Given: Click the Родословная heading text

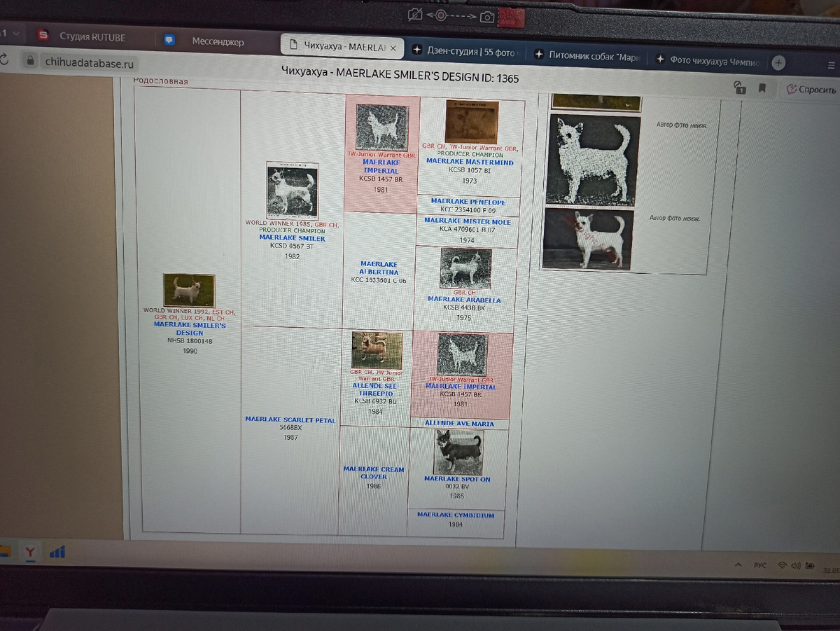Looking at the screenshot, I should tap(160, 81).
